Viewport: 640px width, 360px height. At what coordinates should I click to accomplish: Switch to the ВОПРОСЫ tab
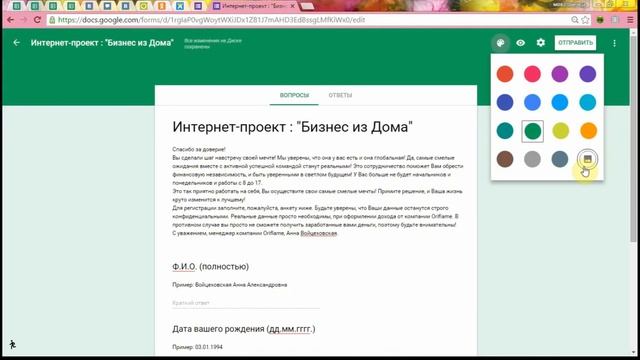tap(294, 95)
